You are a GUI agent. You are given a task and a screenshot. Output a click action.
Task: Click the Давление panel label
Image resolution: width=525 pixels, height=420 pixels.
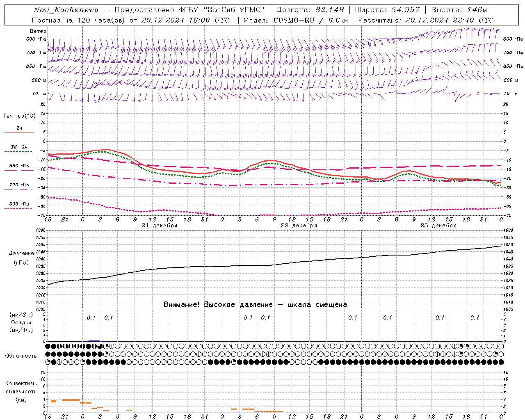[x=21, y=253]
